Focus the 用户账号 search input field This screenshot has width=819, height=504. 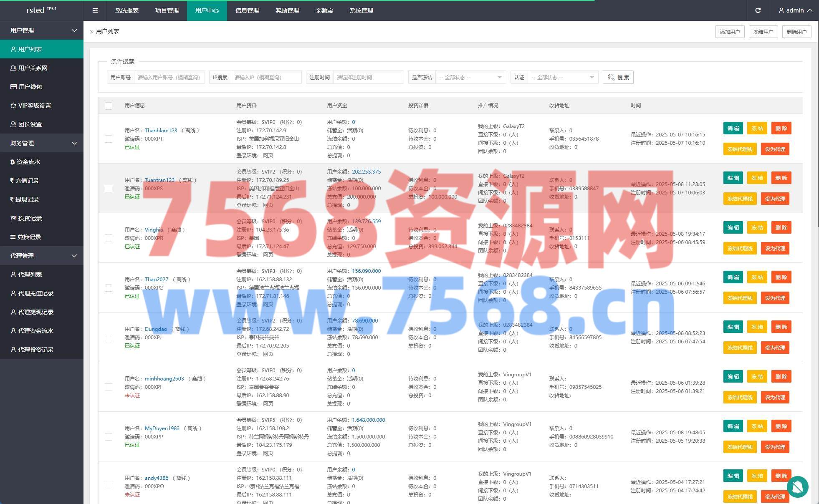pos(169,77)
